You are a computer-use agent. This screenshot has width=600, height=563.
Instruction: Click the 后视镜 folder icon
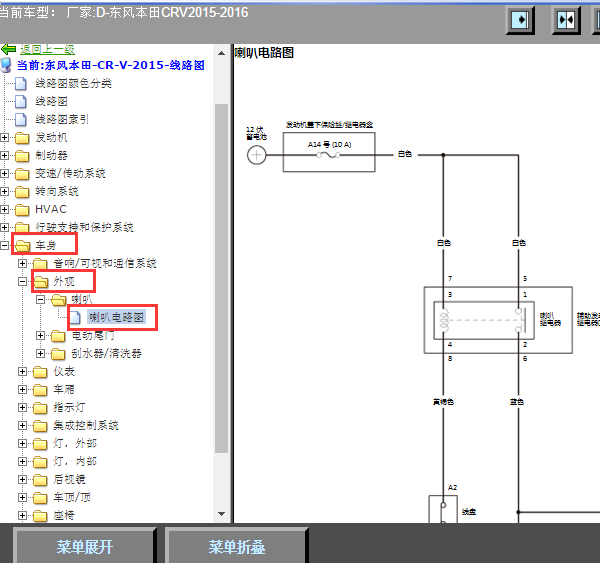tap(40, 480)
